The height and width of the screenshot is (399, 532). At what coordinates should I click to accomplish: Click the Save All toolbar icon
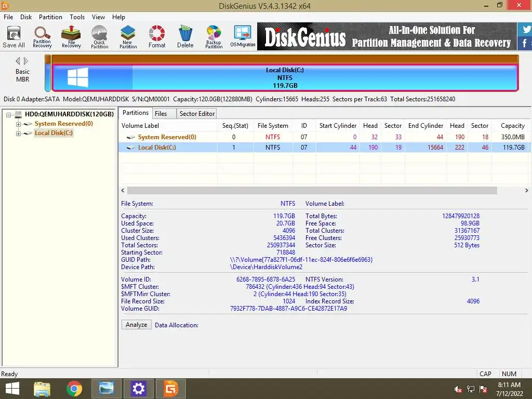[x=14, y=37]
